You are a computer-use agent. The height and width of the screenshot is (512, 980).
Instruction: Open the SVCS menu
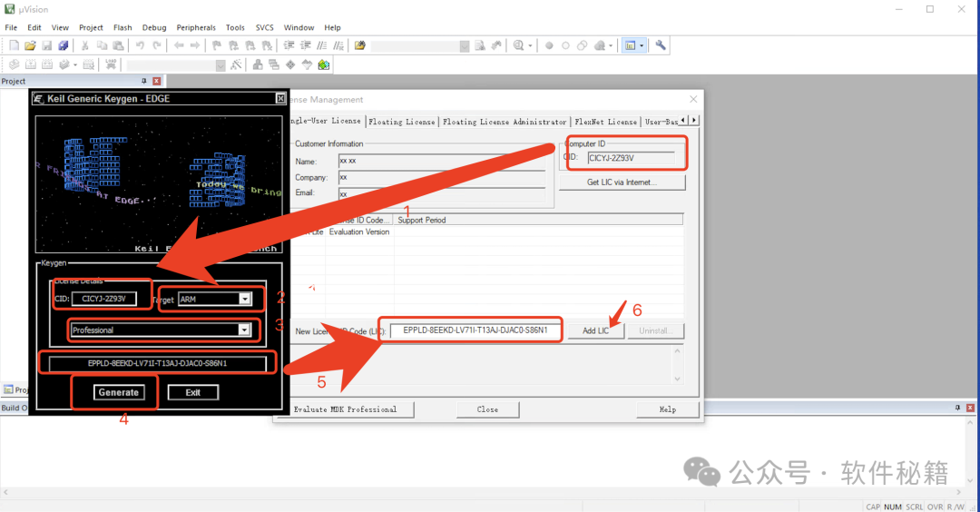(x=264, y=27)
